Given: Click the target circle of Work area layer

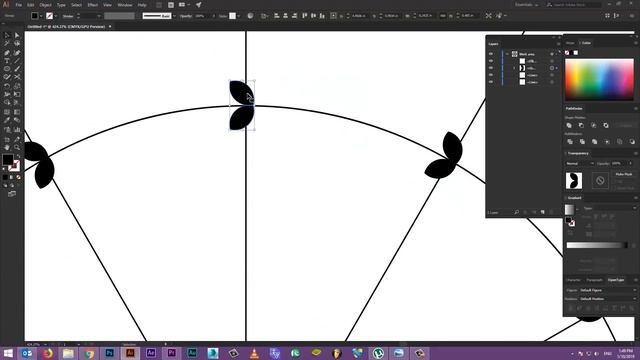Looking at the screenshot, I should pos(552,54).
